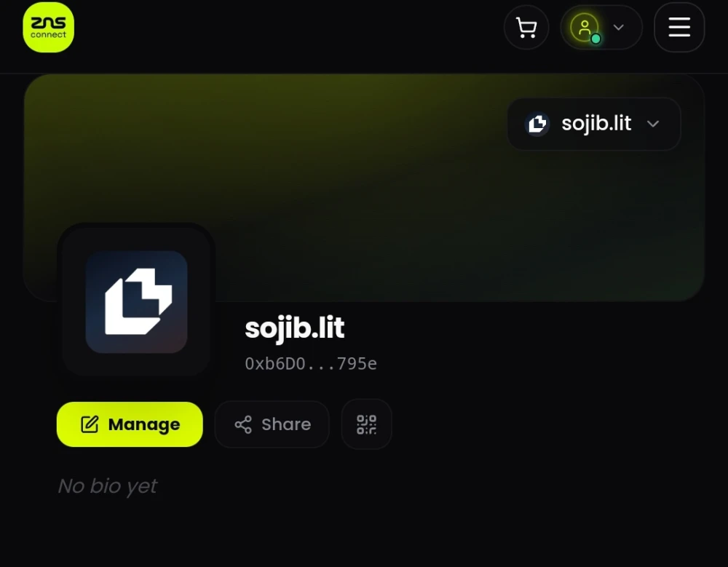
Task: Click the wallet address 0xb6D0...795e
Action: pos(311,364)
